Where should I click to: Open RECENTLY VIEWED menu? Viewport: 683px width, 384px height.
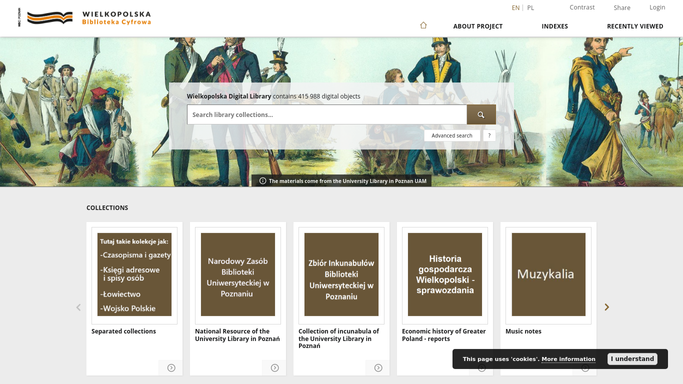[635, 26]
